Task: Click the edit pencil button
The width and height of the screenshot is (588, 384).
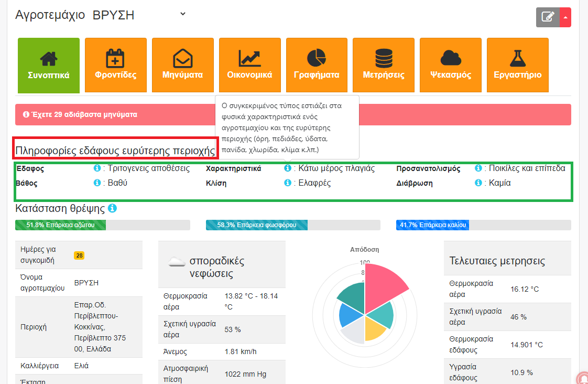Action: pyautogui.click(x=548, y=17)
